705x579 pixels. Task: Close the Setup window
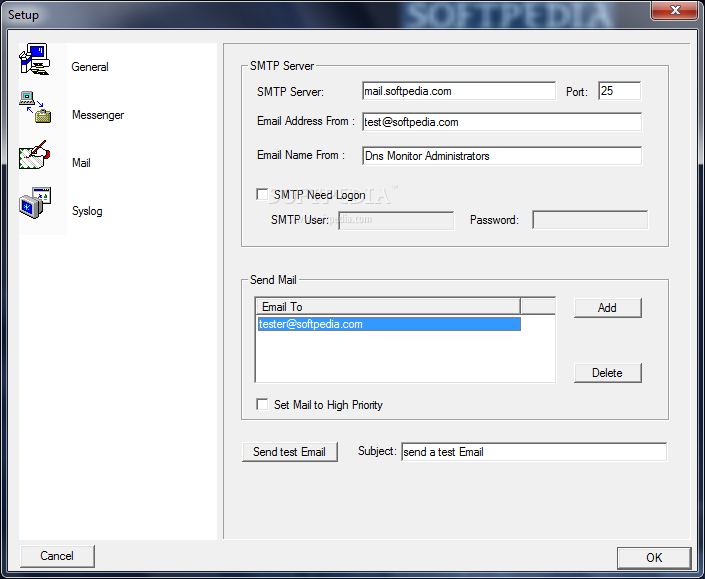click(674, 10)
